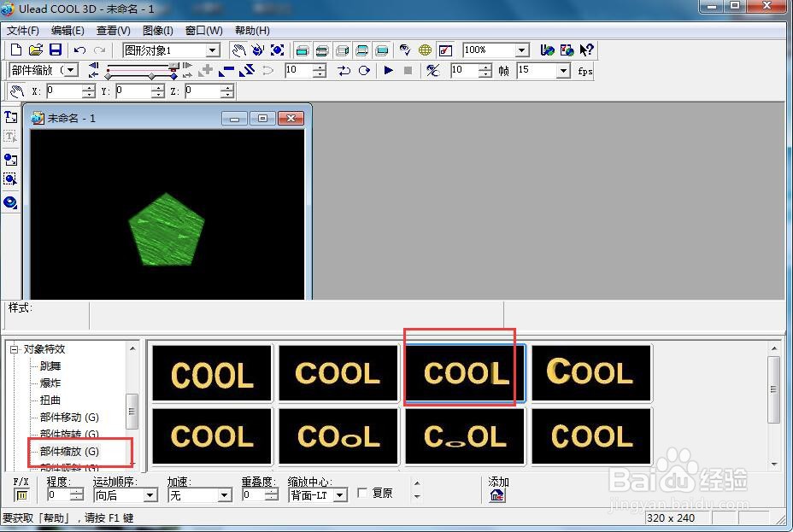793x532 pixels.
Task: Toggle Ping-pong mode icon
Action: point(344,70)
